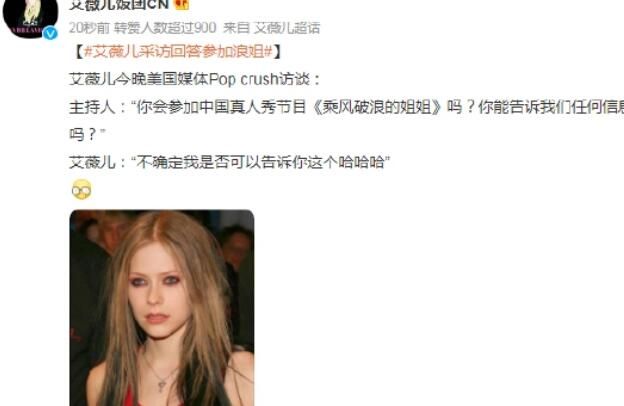Click the blue verified V badge
The height and width of the screenshot is (406, 624).
50,33
